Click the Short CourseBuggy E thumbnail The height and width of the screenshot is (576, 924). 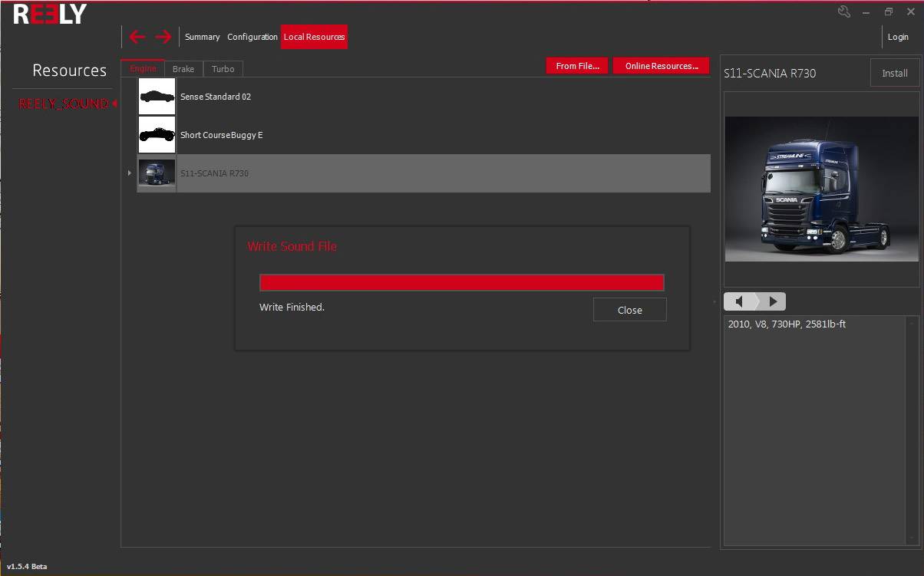tap(157, 134)
